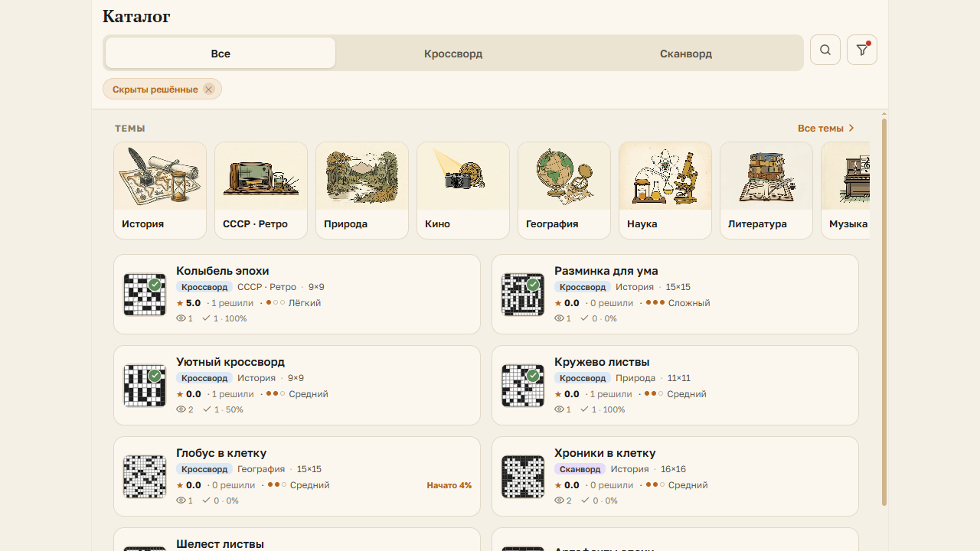Open the 'Все темы' link
This screenshot has width=980, height=551.
coord(825,129)
